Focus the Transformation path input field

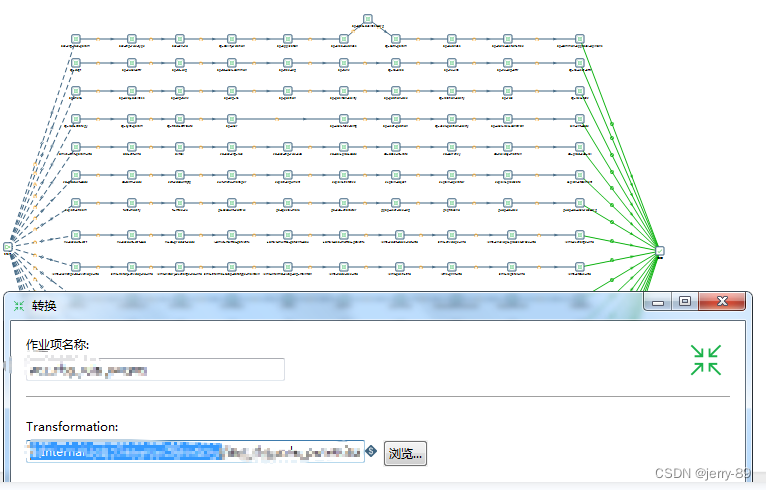tap(195, 451)
